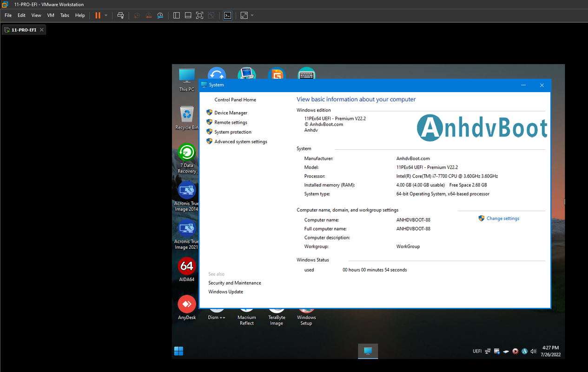Click the Revert to Snapshot icon

[148, 15]
